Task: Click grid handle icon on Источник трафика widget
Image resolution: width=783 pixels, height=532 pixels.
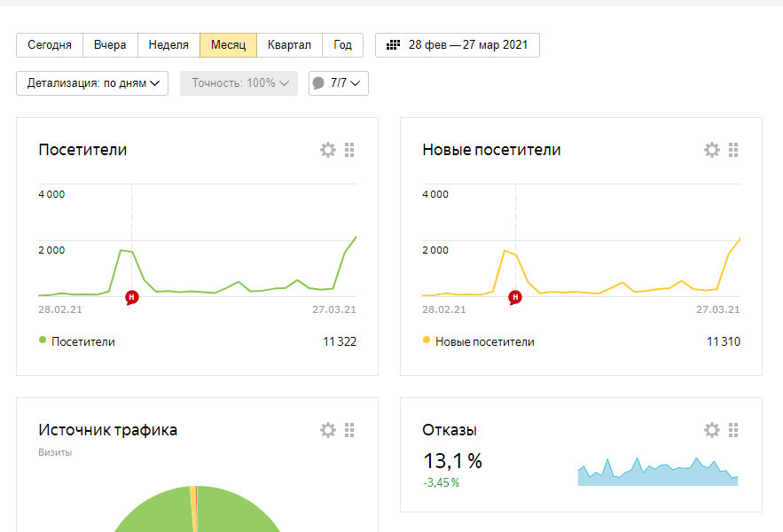Action: [349, 430]
